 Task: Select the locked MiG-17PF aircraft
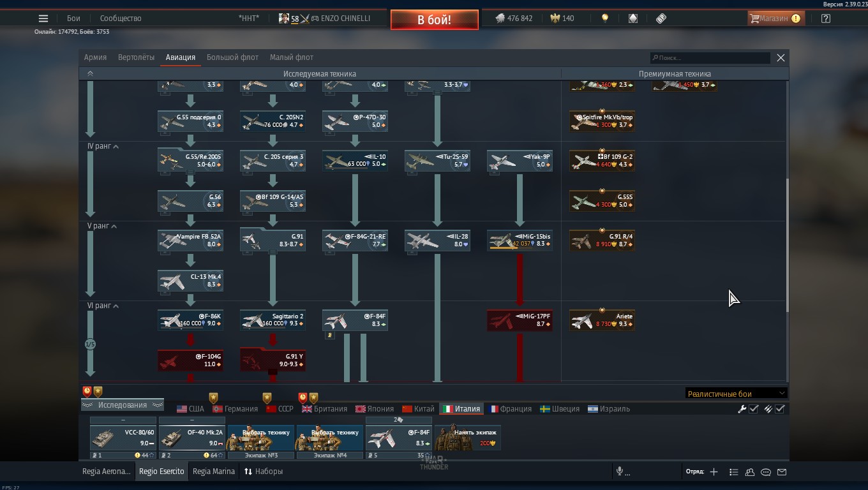pos(520,320)
